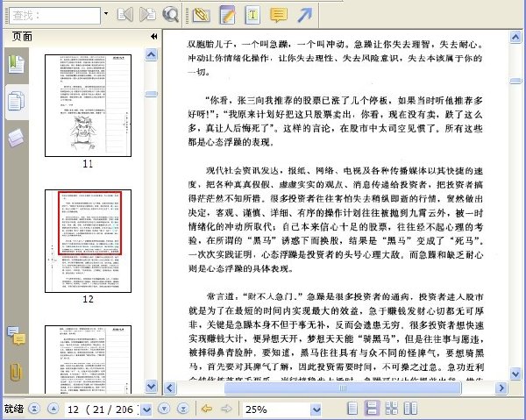526x420 pixels.
Task: Switch to continuous page layout
Action: (372, 409)
